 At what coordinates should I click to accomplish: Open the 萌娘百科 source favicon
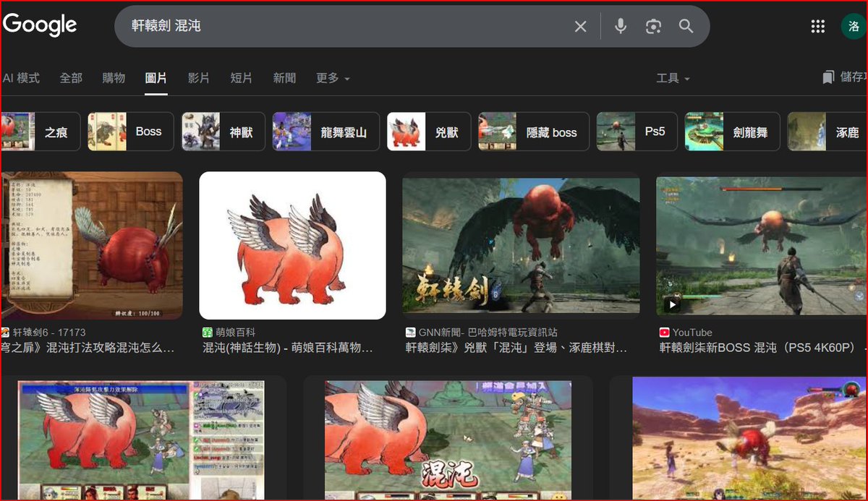tap(208, 333)
